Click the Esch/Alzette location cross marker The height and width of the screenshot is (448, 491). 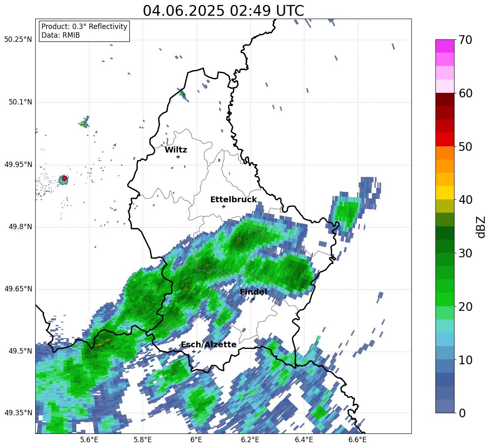point(194,351)
